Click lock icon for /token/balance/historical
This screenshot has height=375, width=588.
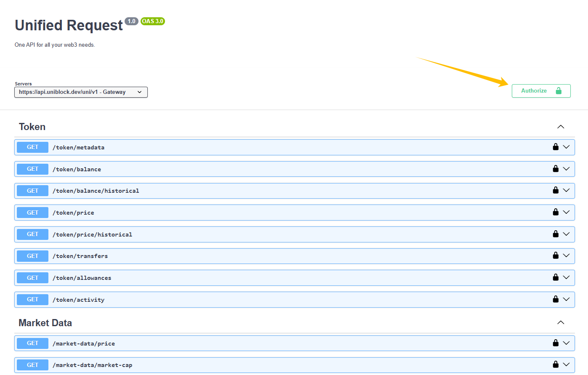[556, 190]
